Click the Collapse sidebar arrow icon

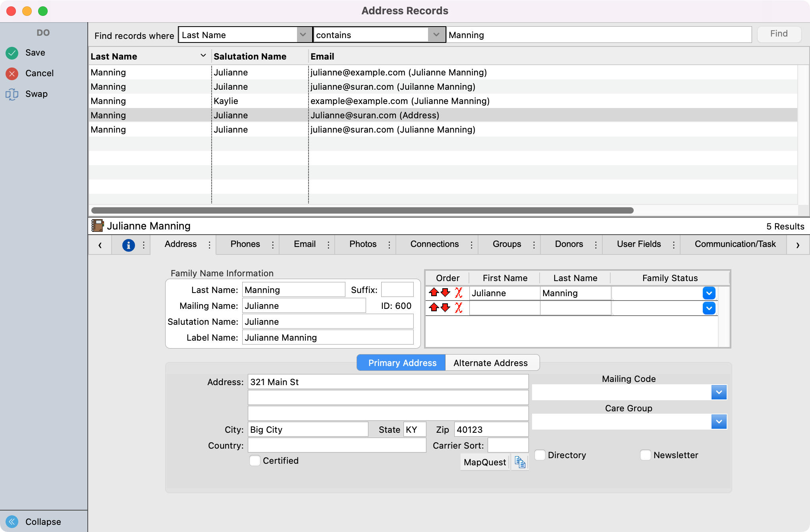(x=12, y=521)
